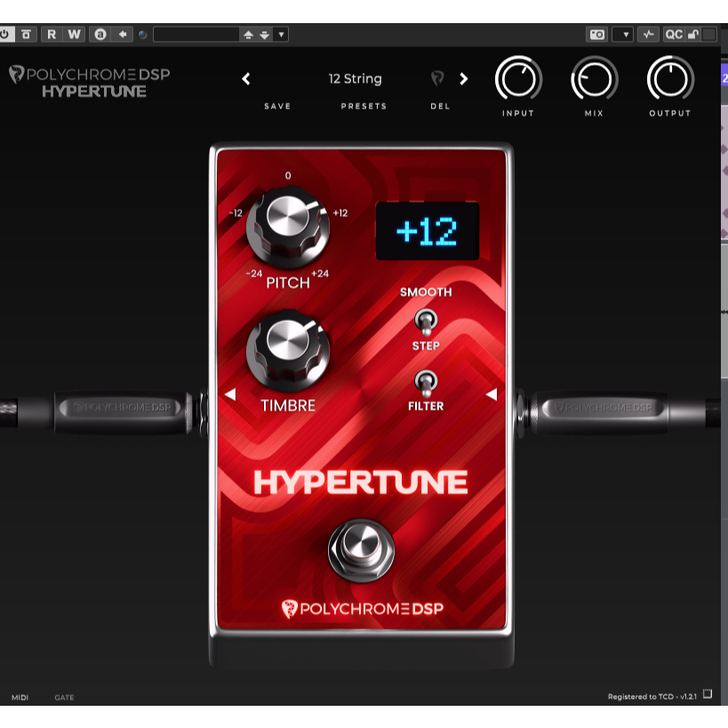Go to previous preset with left chevron
The image size is (728, 728).
pos(246,79)
